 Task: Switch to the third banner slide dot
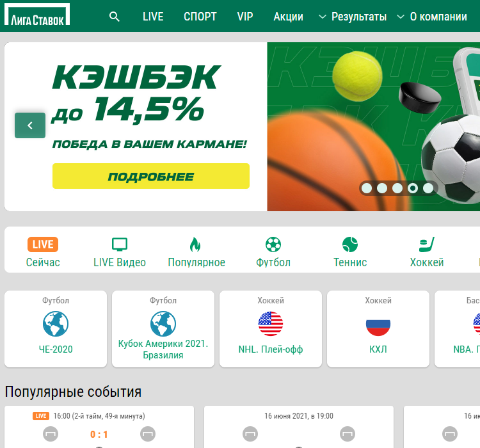(x=397, y=188)
